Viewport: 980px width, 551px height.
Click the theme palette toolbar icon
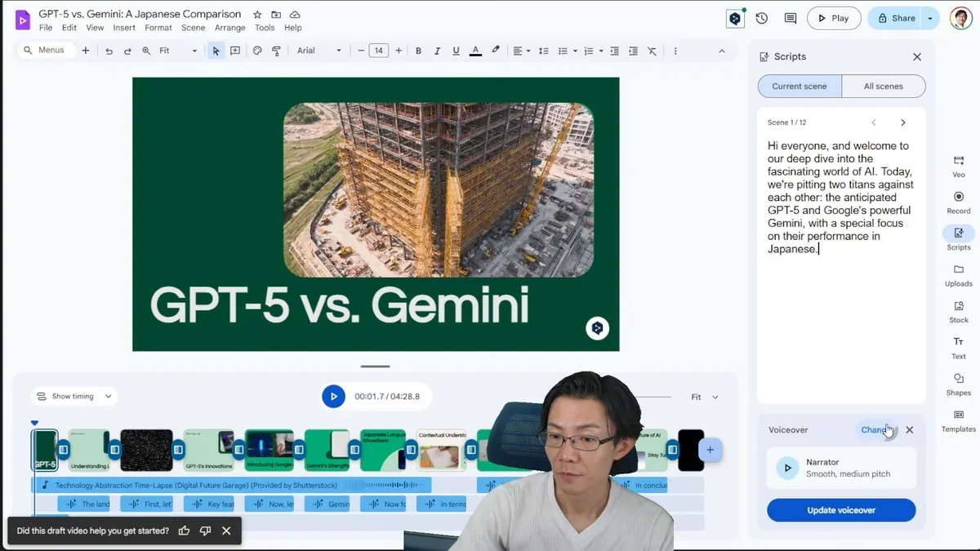click(257, 51)
